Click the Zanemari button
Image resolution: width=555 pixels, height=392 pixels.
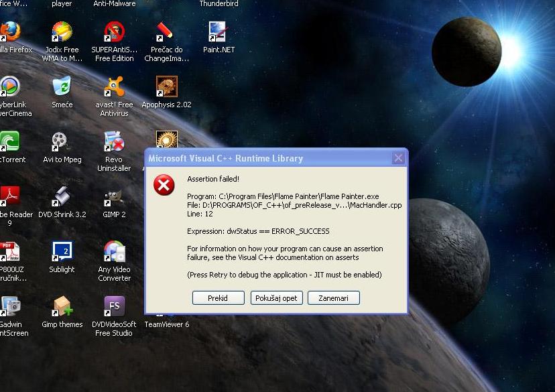click(333, 298)
